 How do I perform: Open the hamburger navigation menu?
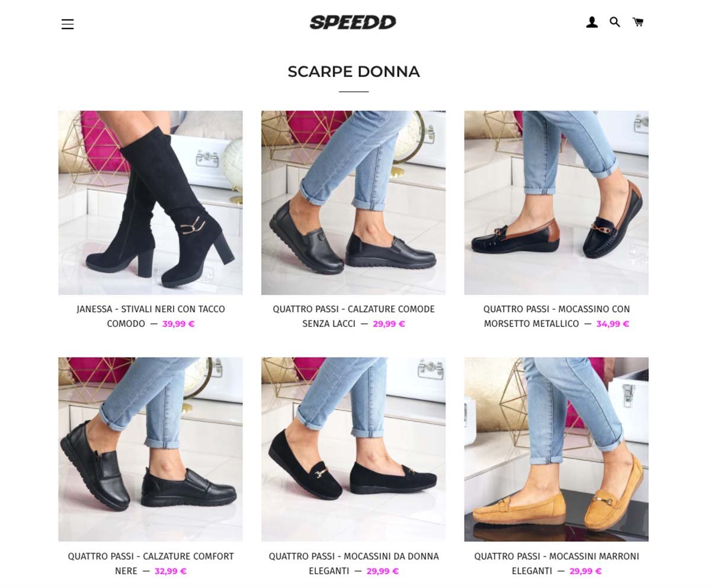click(68, 24)
